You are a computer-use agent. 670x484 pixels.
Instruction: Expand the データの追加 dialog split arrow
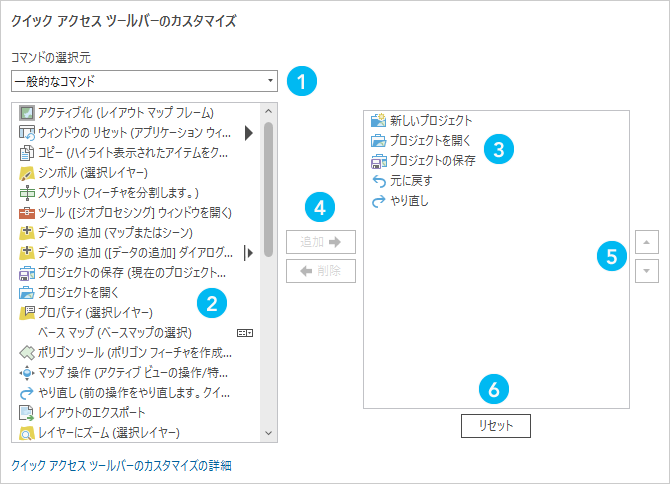248,252
